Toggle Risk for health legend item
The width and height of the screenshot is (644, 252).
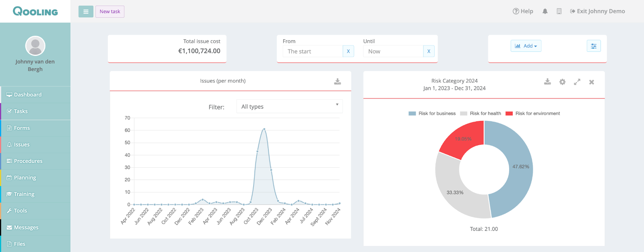click(x=481, y=113)
